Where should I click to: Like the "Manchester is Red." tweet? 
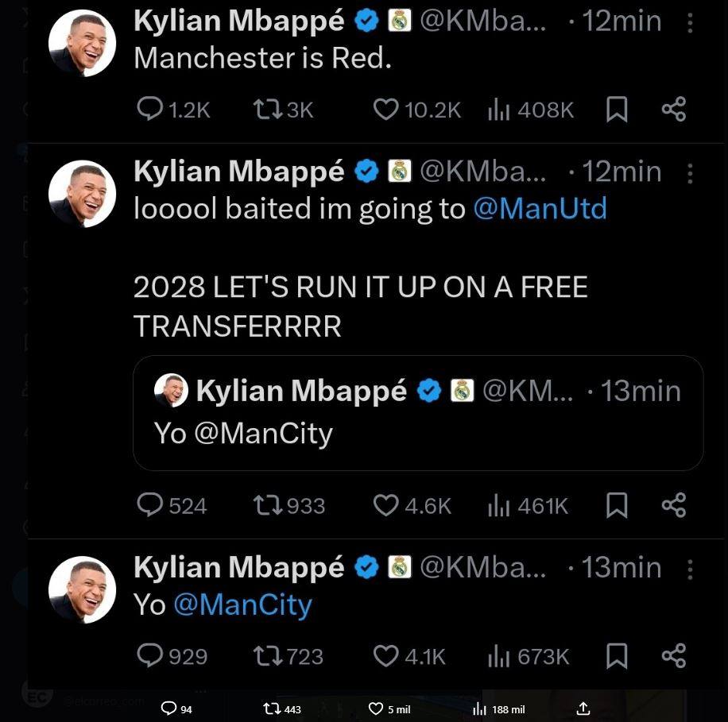click(385, 110)
